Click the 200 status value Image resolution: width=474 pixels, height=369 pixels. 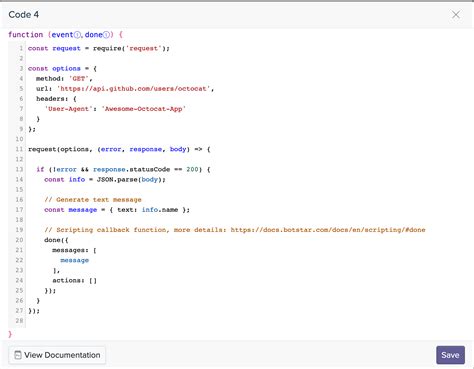coord(192,169)
